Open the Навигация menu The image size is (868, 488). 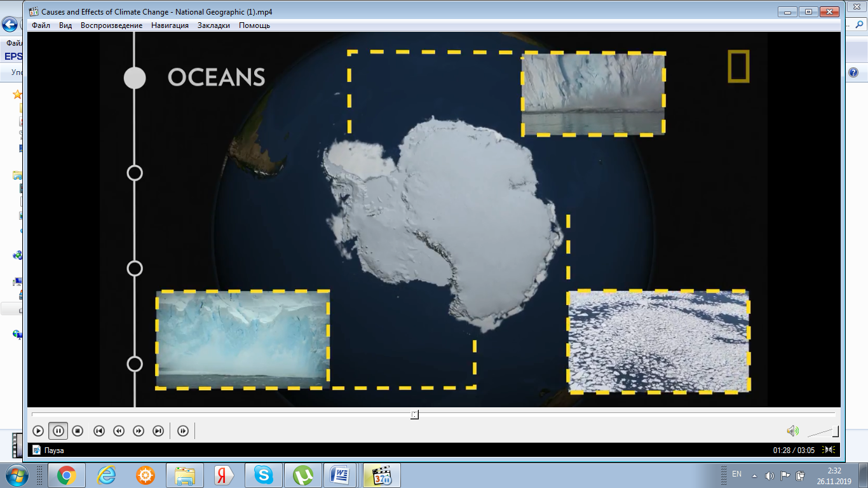[x=170, y=25]
